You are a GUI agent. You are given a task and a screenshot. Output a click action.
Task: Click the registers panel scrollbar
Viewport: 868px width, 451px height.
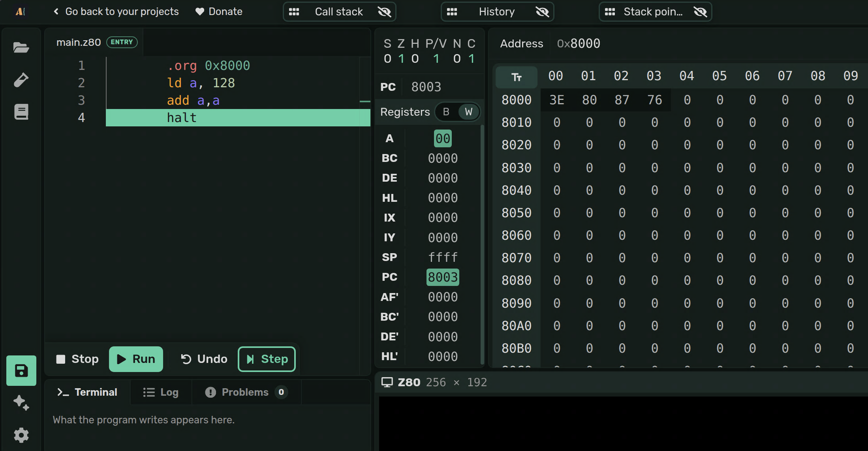[482, 245]
